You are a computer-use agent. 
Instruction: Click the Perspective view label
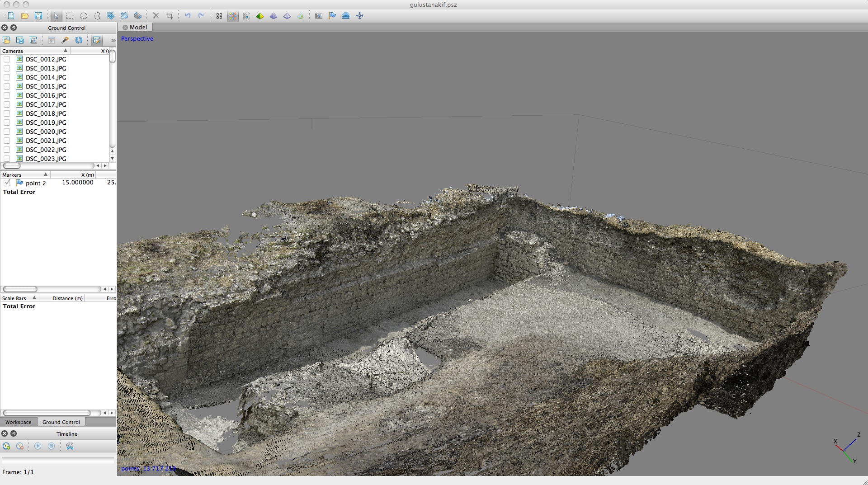(x=137, y=39)
